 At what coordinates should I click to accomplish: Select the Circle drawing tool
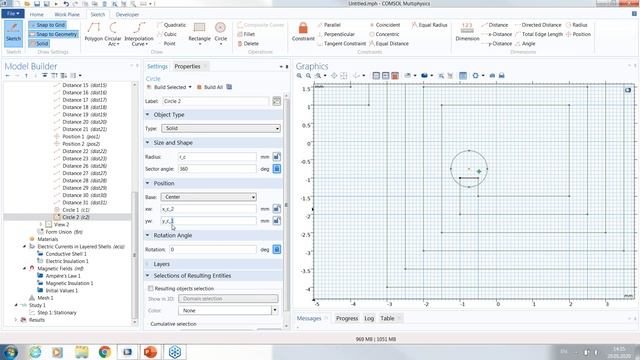point(220,33)
